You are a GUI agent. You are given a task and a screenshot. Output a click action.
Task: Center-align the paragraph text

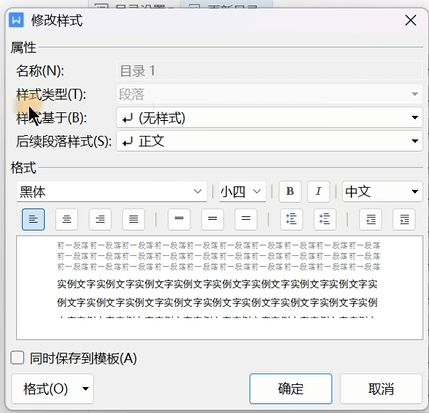point(67,219)
